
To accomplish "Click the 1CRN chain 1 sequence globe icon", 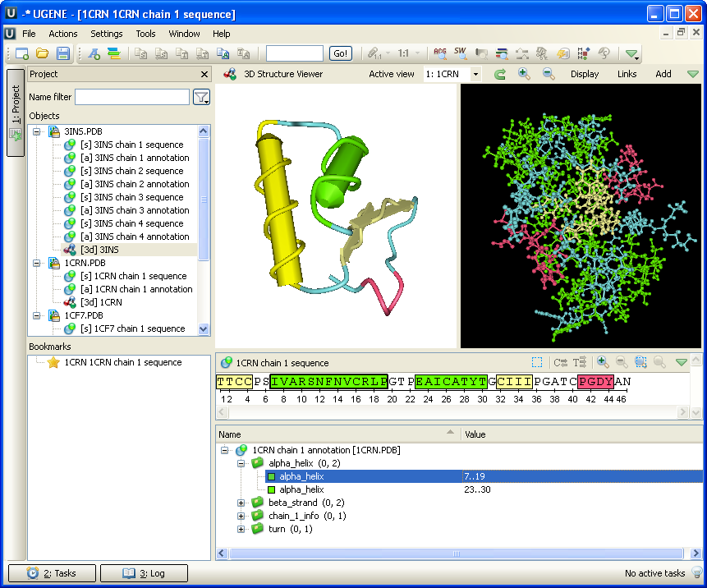I will [x=226, y=362].
